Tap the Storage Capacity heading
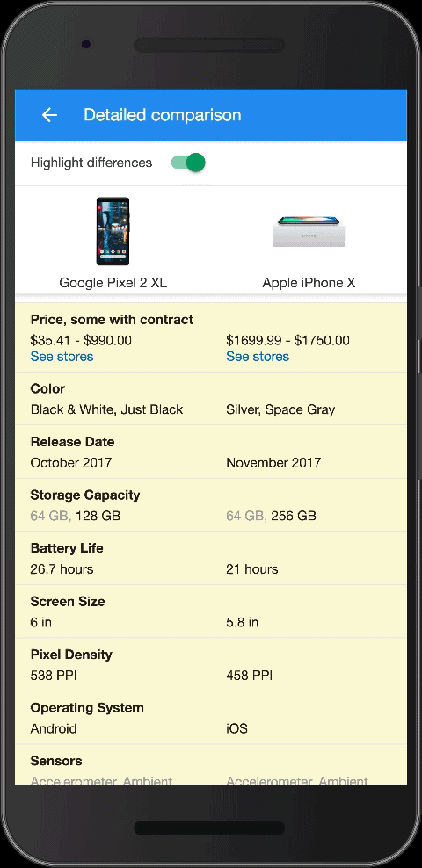 coord(85,495)
